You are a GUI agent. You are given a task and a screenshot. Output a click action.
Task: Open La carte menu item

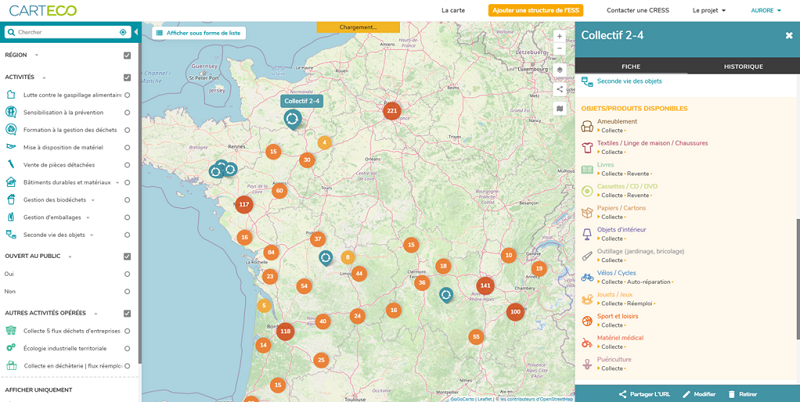[x=453, y=10]
